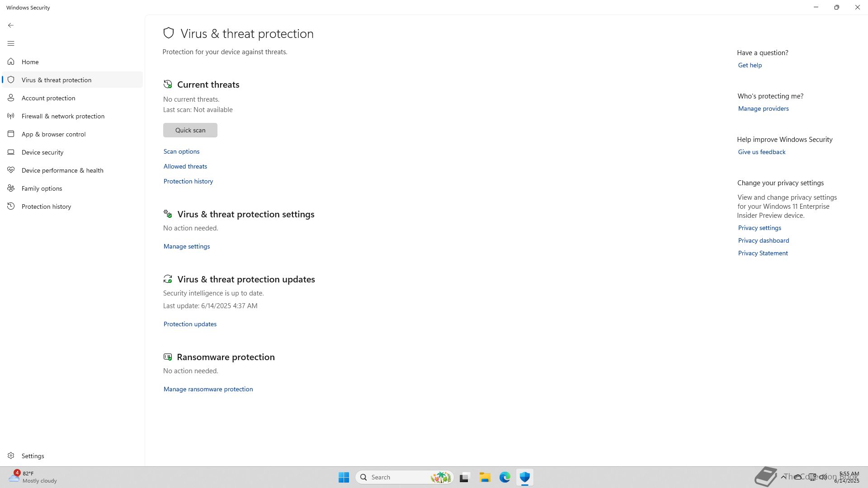Open Settings at sidebar bottom

(x=33, y=456)
